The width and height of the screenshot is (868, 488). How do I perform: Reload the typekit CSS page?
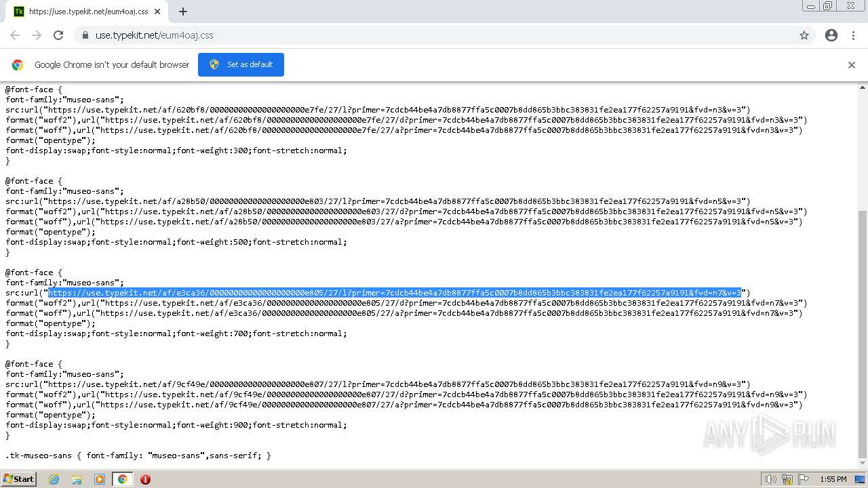point(58,35)
